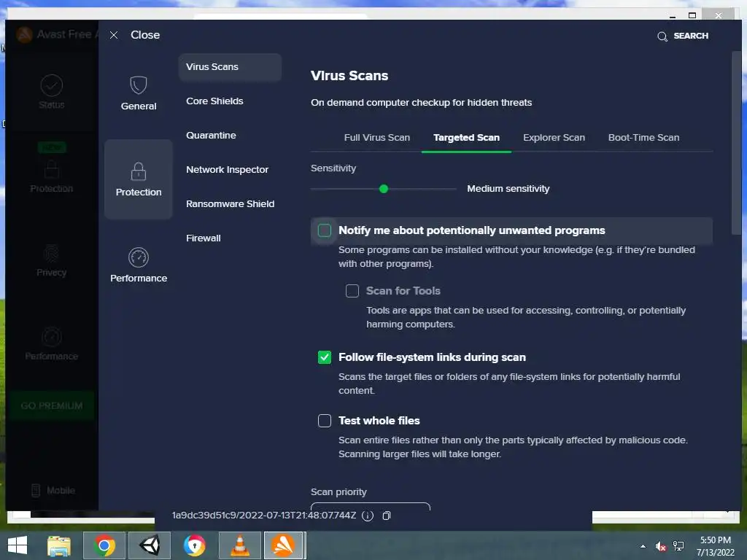Open the Boot-Time Scan tab

point(643,138)
